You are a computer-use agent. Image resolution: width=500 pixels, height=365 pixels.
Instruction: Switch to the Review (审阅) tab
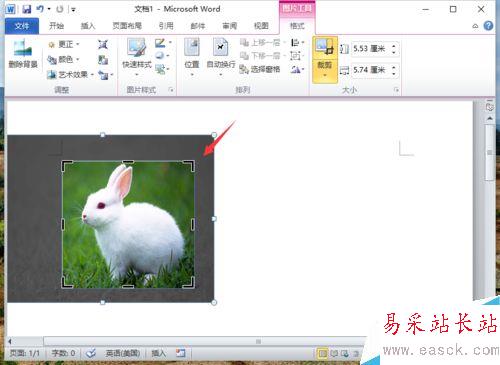tap(230, 26)
